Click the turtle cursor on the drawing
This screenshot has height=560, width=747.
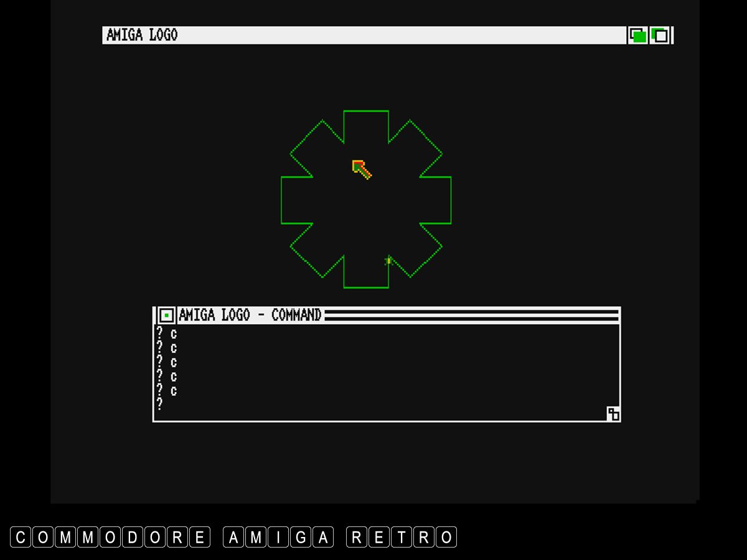tap(388, 261)
